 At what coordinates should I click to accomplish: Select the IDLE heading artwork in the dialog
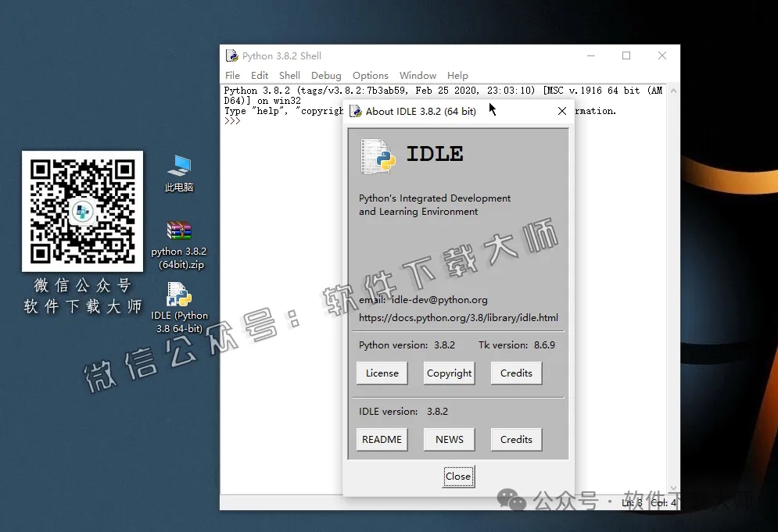pyautogui.click(x=434, y=154)
